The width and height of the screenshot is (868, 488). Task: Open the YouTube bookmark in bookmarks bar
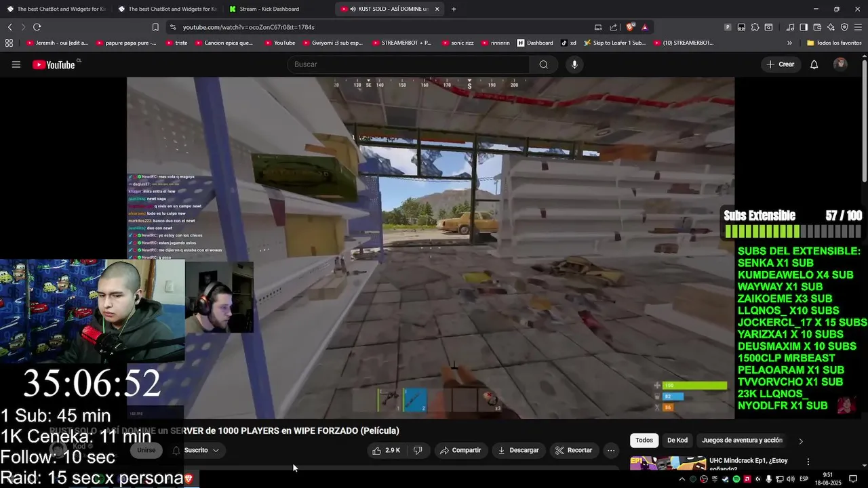pos(279,43)
